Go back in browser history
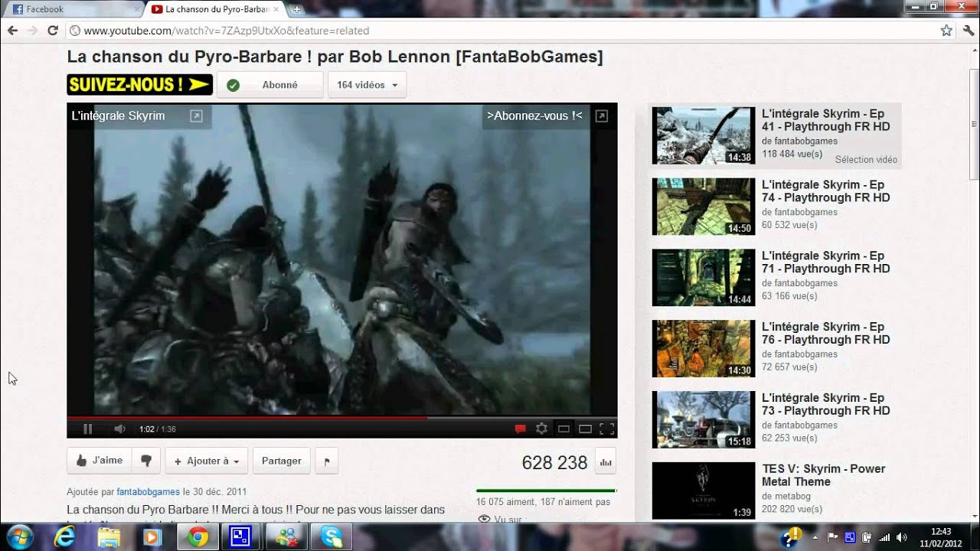The height and width of the screenshot is (551, 980). (12, 31)
